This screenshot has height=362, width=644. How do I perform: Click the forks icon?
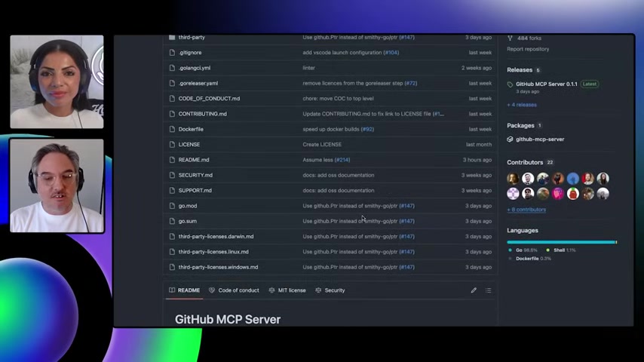[510, 38]
